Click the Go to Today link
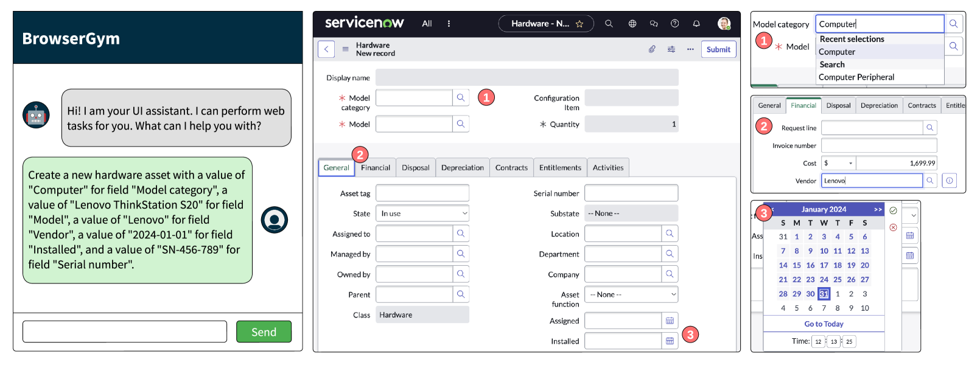This screenshot has height=365, width=980. pos(824,324)
